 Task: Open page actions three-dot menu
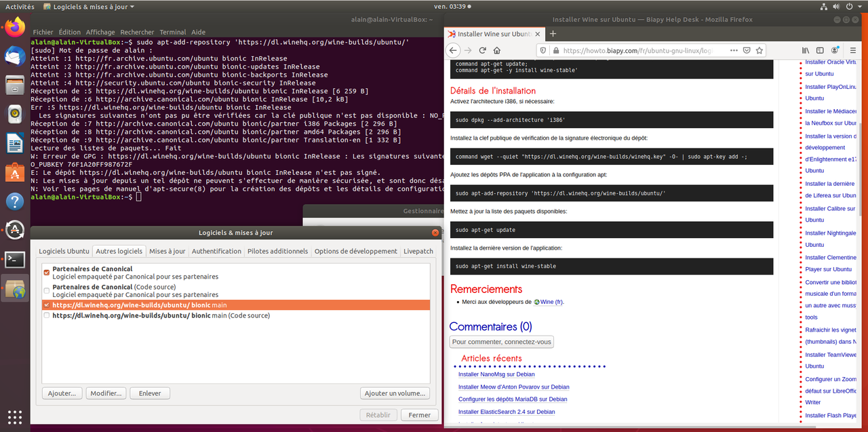click(734, 50)
